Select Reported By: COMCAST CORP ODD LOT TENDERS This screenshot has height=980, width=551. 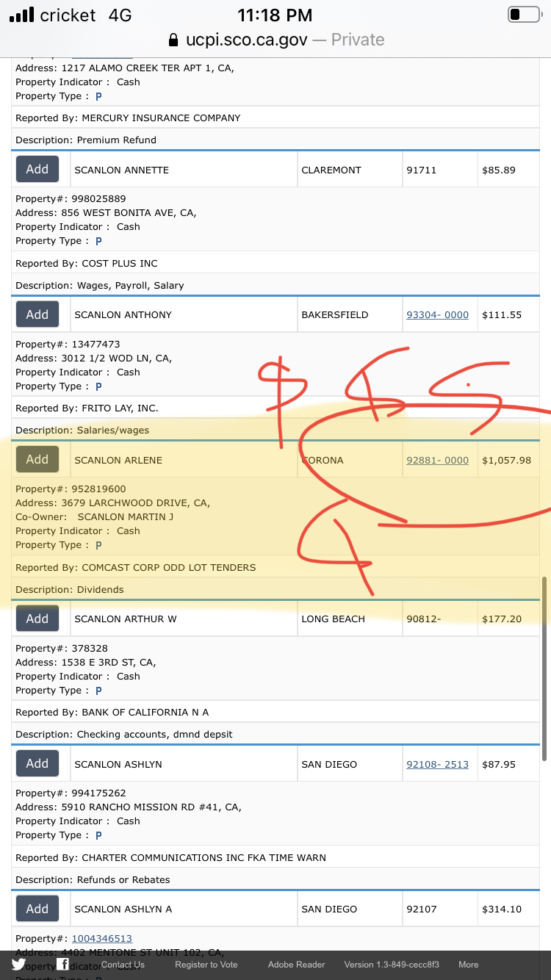click(x=136, y=567)
